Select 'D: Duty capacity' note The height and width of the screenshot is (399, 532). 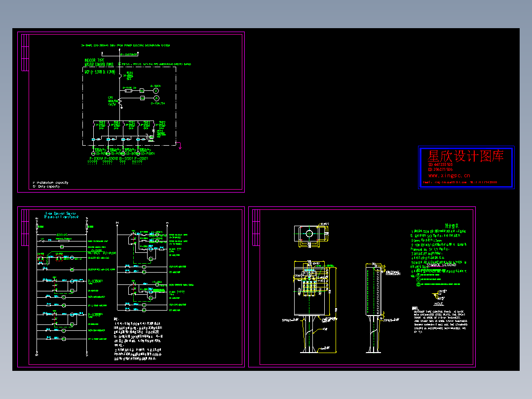[x=46, y=187]
